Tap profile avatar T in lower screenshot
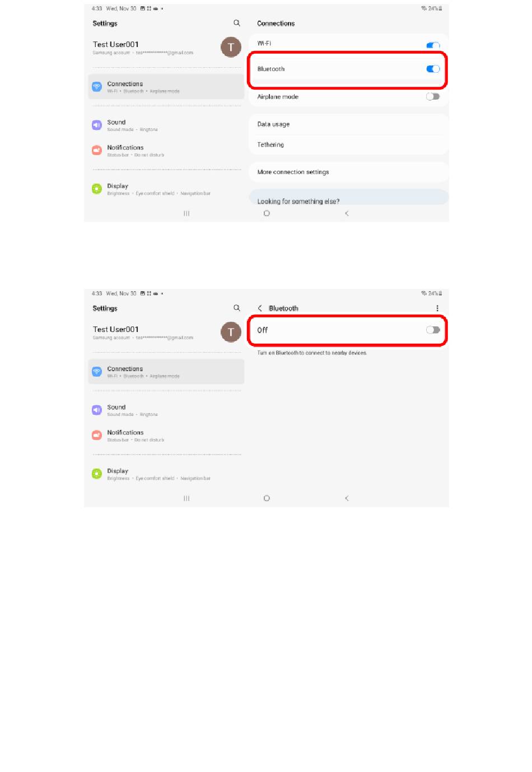532x772 pixels. pyautogui.click(x=231, y=333)
